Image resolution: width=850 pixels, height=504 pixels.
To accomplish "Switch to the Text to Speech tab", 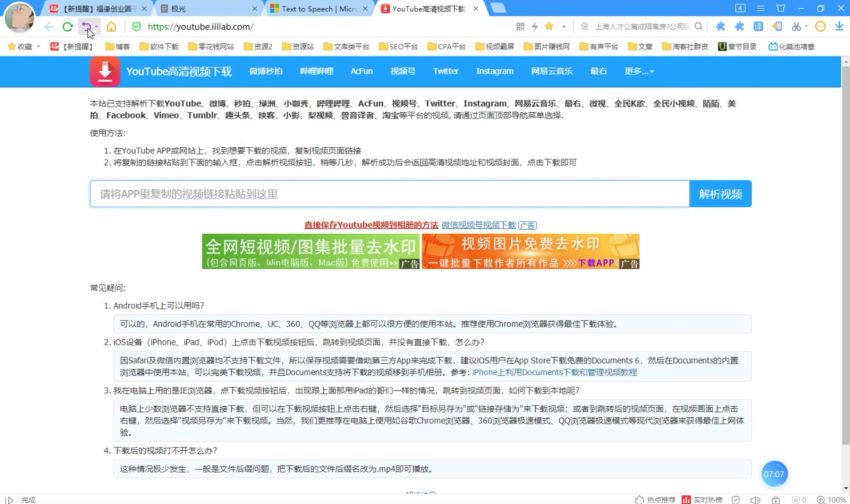I will [x=318, y=9].
